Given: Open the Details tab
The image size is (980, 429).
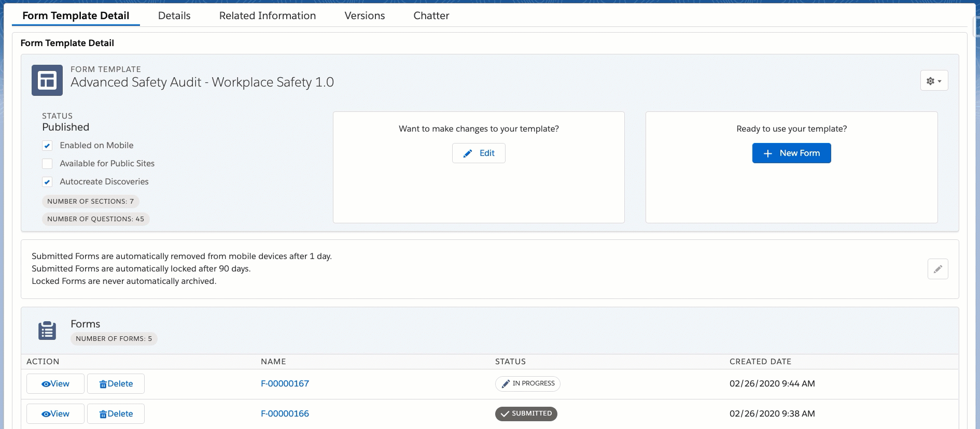Looking at the screenshot, I should click(174, 16).
